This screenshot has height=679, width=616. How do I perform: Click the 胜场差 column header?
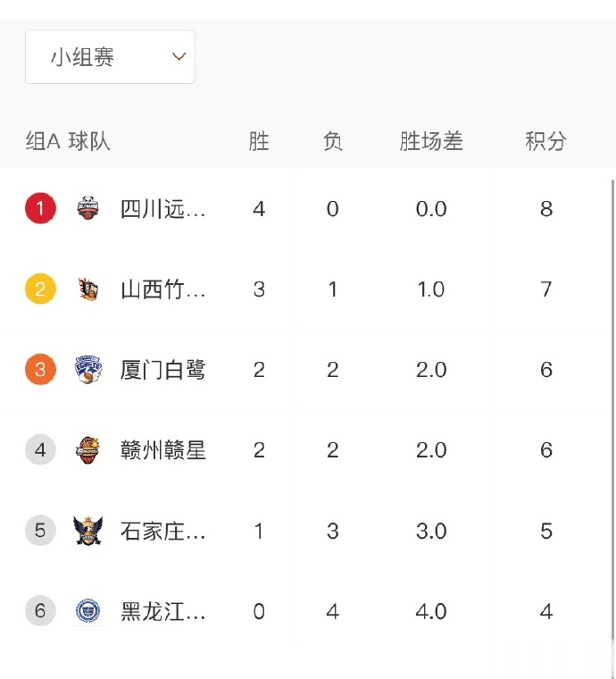(431, 141)
